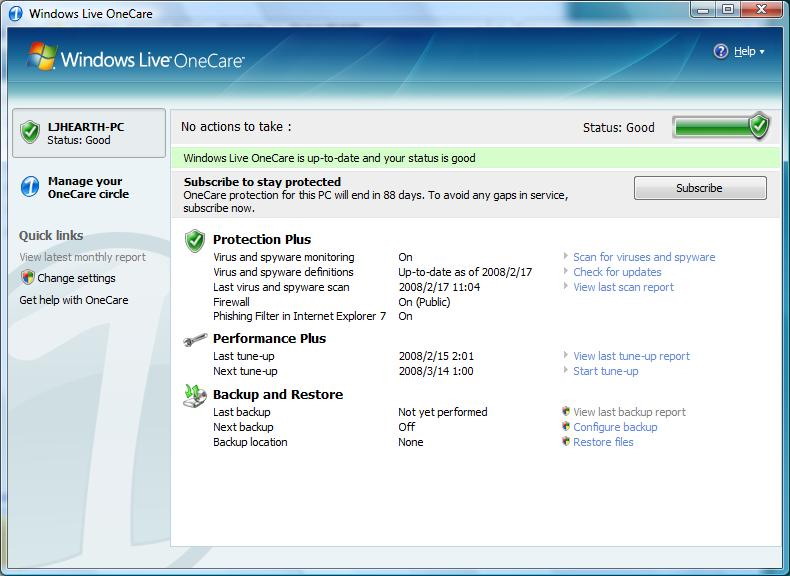790x576 pixels.
Task: Click the green up-to-date status message bar
Action: coord(476,158)
